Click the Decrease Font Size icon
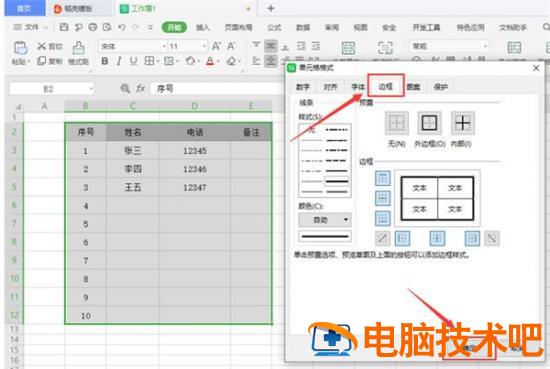 pos(231,46)
